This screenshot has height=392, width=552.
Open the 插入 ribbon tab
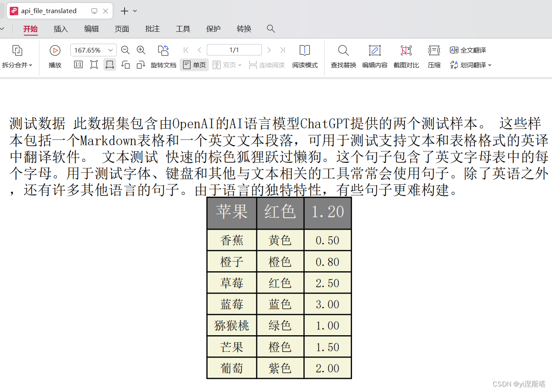coord(61,29)
